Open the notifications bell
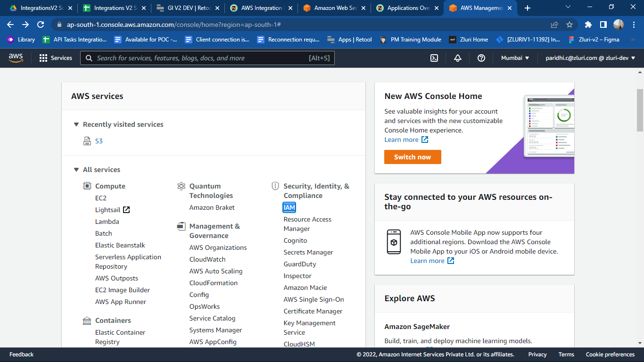This screenshot has width=644, height=362. (x=457, y=58)
